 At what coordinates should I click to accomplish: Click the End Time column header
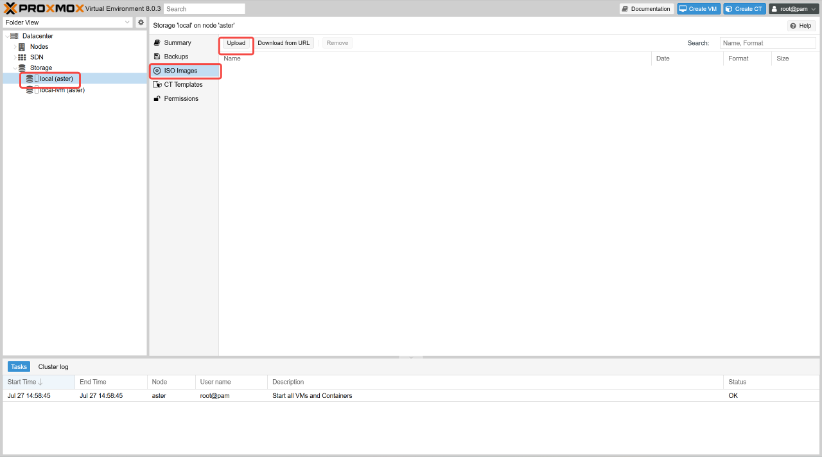tap(111, 382)
